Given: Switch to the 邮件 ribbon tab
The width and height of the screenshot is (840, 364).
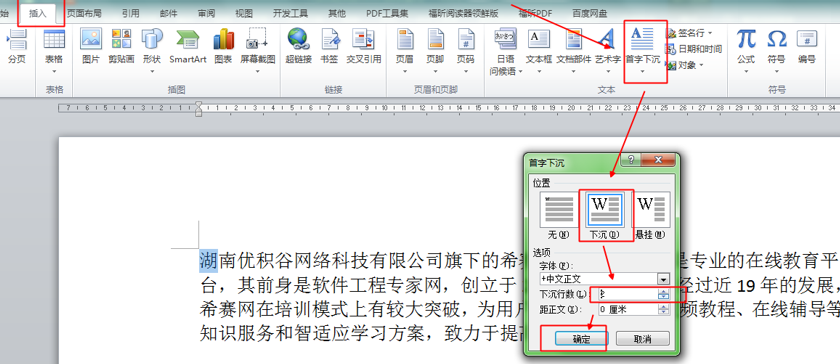Looking at the screenshot, I should click(168, 13).
